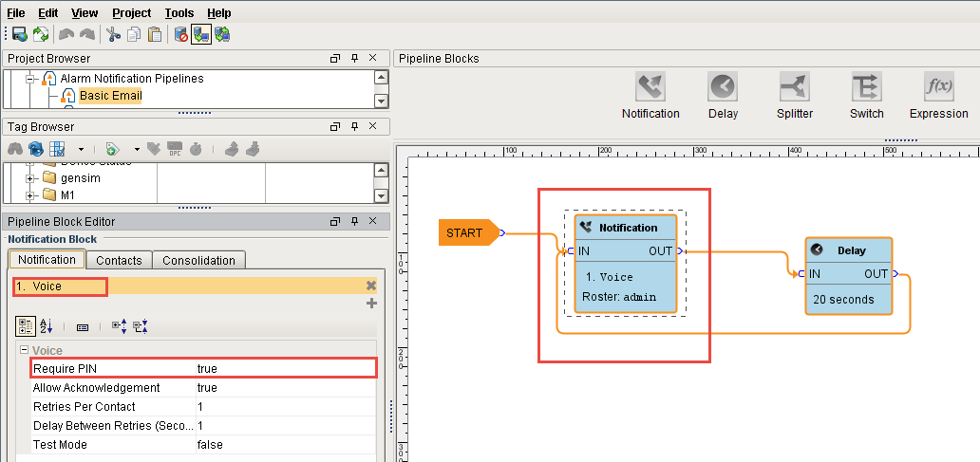Viewport: 980px width, 462px height.
Task: Select the Basic Email pipeline
Action: coord(110,96)
